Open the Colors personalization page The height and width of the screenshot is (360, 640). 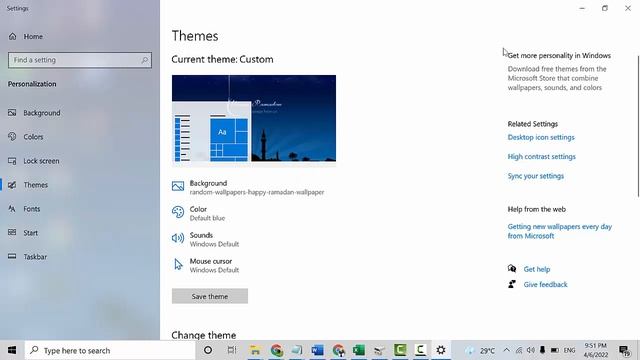[25, 137]
